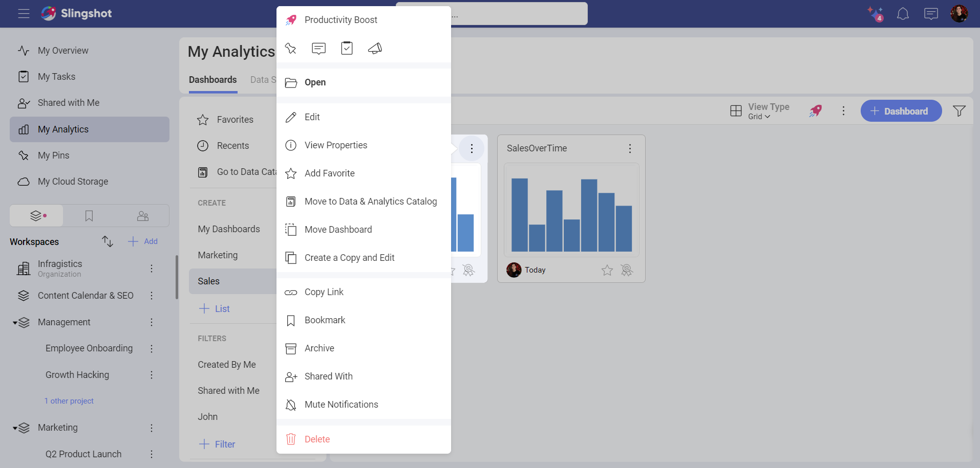Choose Edit in the context menu
980x468 pixels.
pos(364,117)
